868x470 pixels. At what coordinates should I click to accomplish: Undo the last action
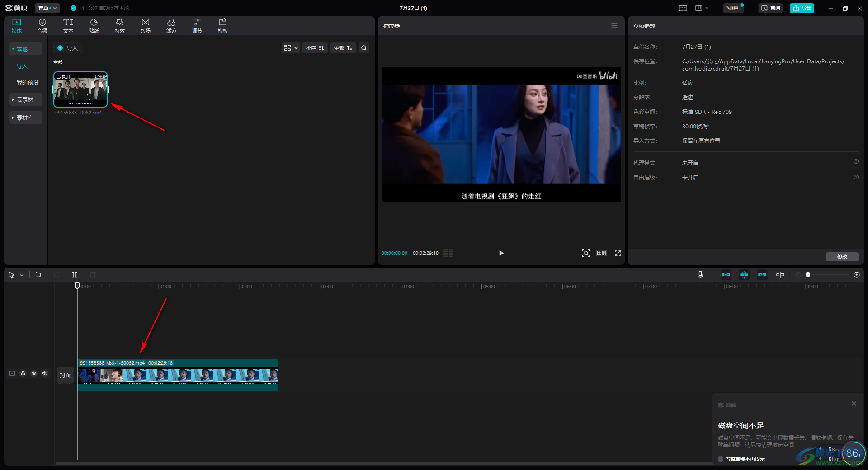click(x=38, y=275)
